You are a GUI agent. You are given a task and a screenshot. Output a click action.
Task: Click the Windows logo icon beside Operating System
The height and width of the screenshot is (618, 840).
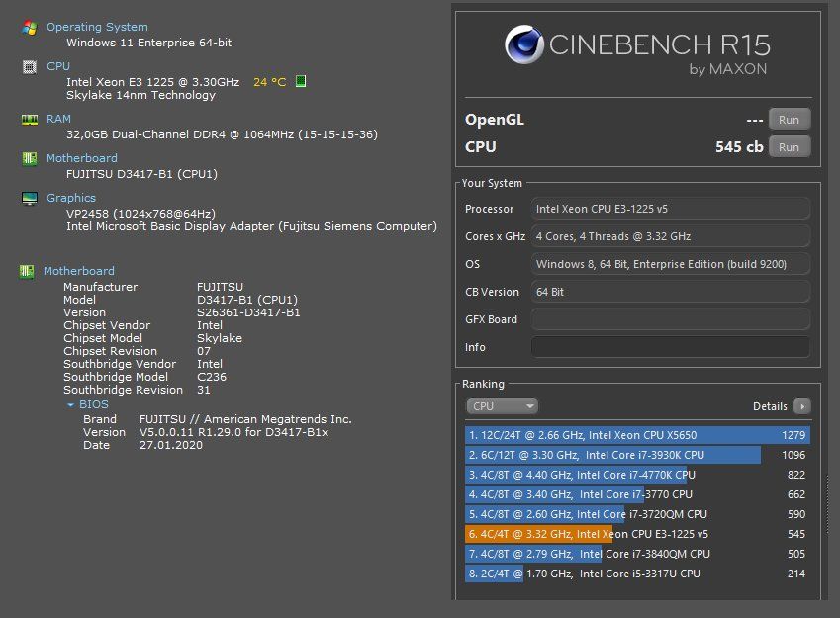[30, 28]
